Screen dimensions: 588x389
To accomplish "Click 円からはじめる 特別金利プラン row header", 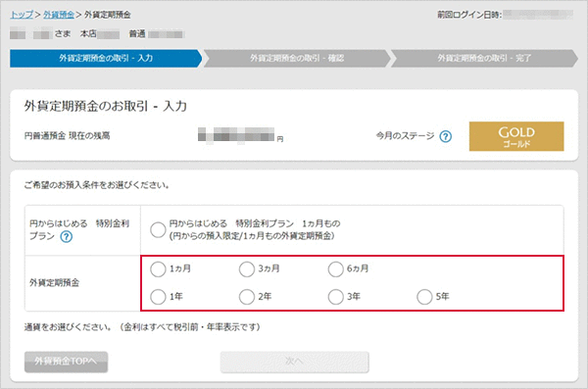I will coord(79,229).
